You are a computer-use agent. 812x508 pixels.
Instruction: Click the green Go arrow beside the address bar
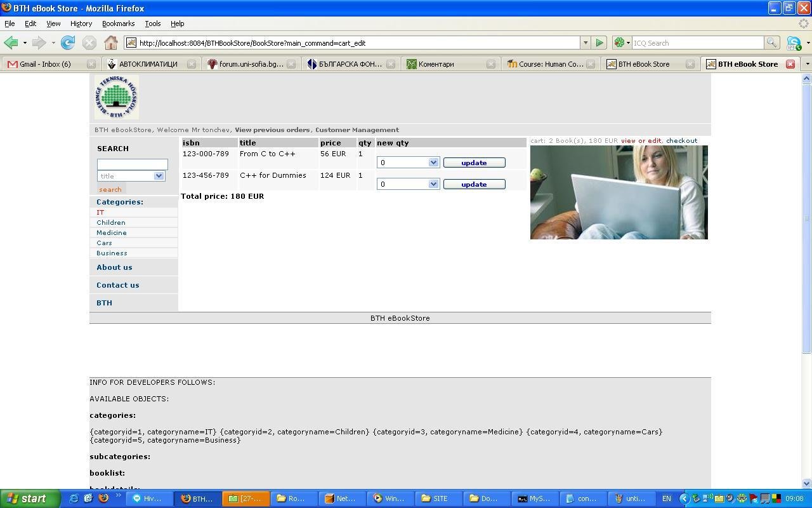599,43
